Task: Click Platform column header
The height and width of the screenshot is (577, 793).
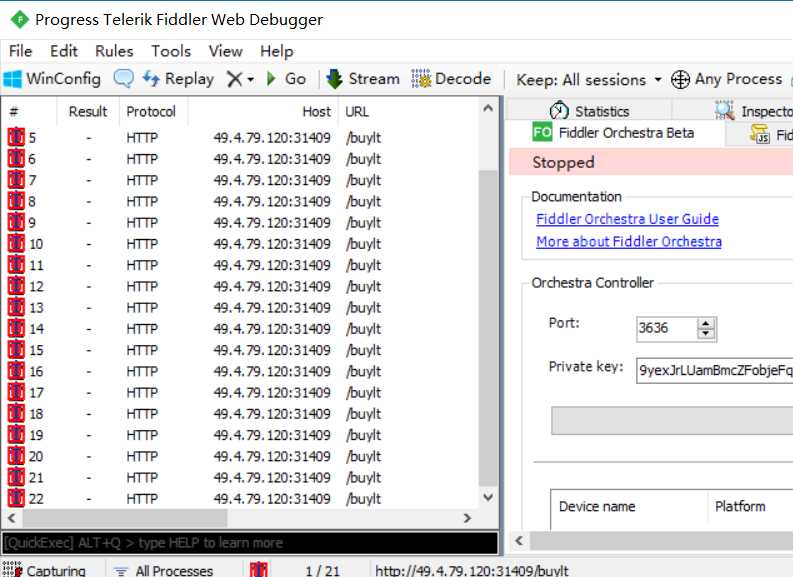Action: (x=740, y=506)
